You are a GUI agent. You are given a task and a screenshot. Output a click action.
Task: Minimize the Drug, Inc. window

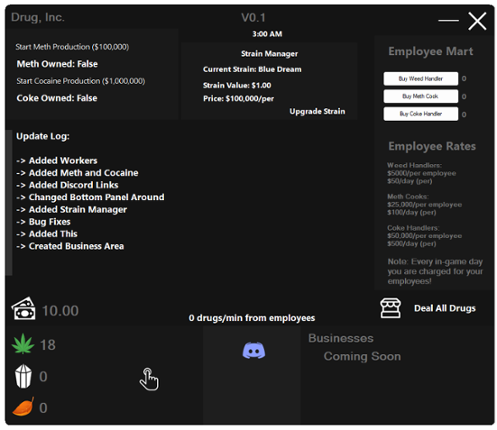click(448, 21)
